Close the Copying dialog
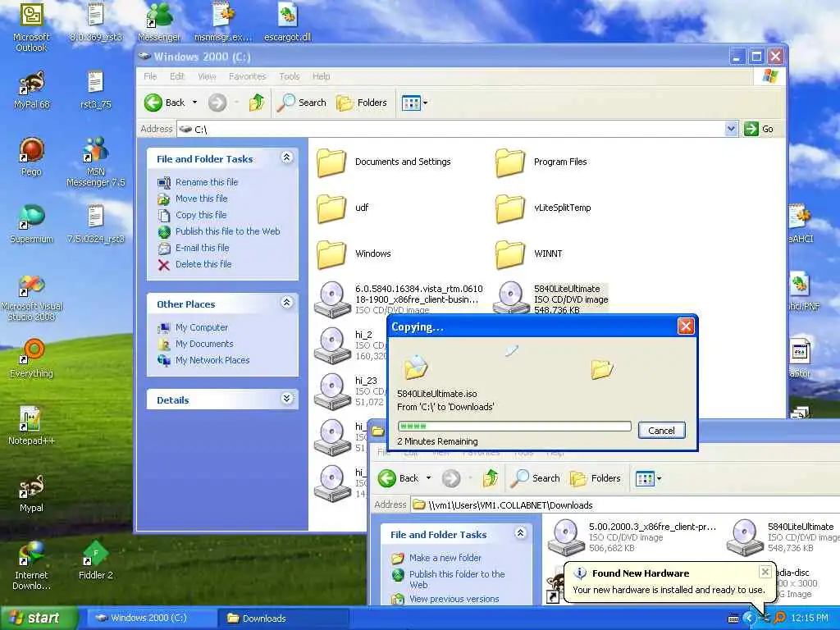The height and width of the screenshot is (630, 840). tap(686, 326)
